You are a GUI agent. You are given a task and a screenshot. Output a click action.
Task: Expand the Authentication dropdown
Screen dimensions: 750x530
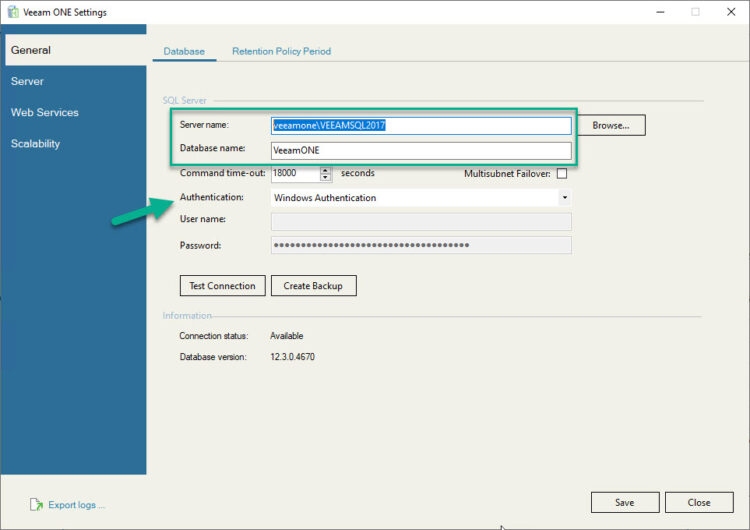[x=564, y=198]
